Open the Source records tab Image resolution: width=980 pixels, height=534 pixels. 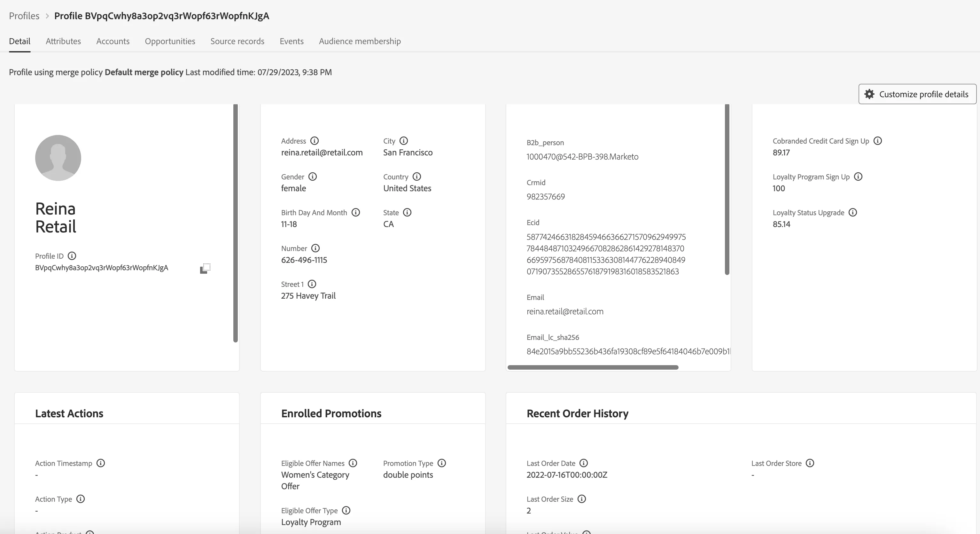point(237,41)
